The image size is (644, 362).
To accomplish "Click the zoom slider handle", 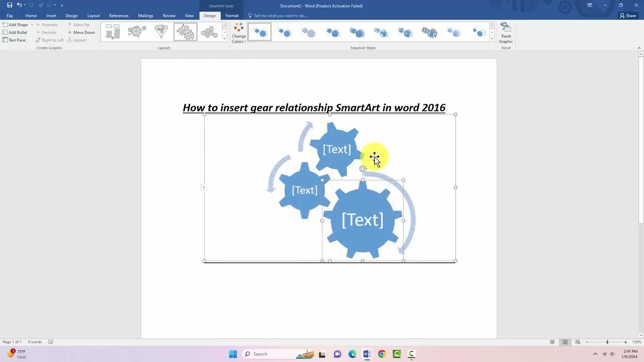I will click(607, 342).
